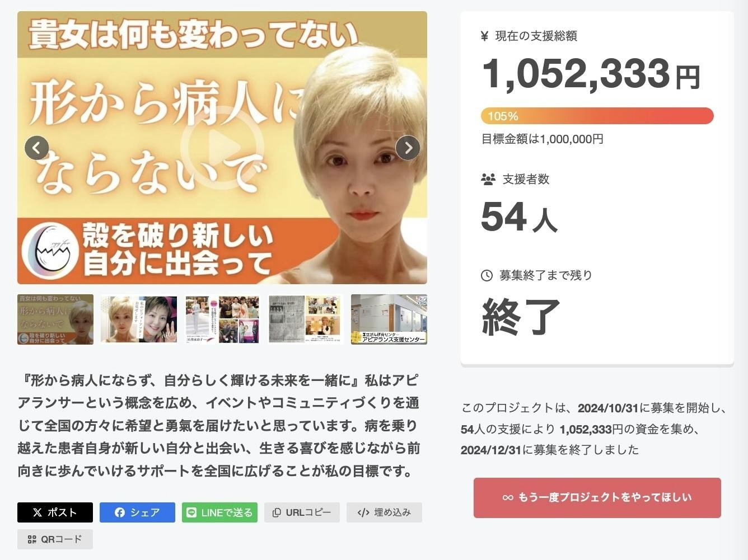The width and height of the screenshot is (748, 560).
Task: View the fourth newspaper thumbnail
Action: coord(305,319)
